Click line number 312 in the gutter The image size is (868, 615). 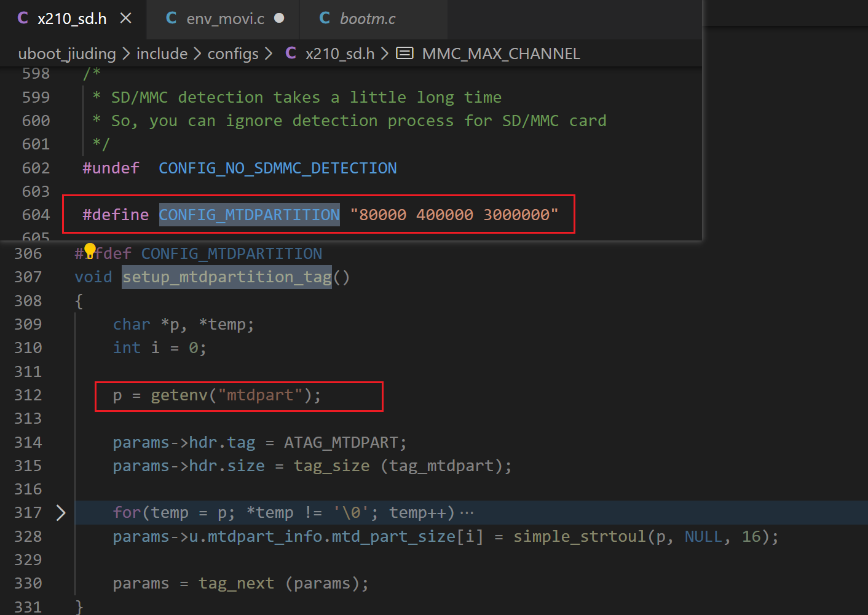[x=28, y=395]
